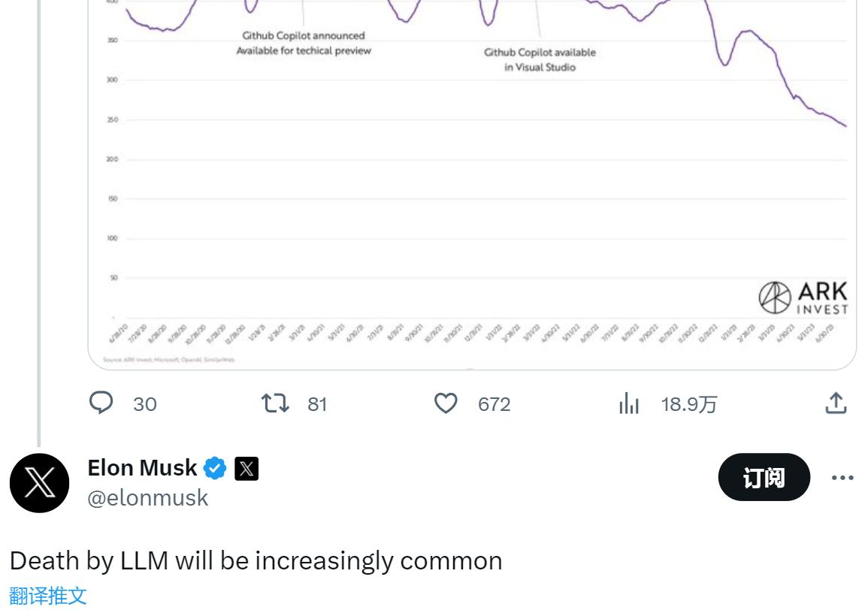Click the blue verified checkmark badge
Screen dimensions: 868x610
click(x=215, y=468)
